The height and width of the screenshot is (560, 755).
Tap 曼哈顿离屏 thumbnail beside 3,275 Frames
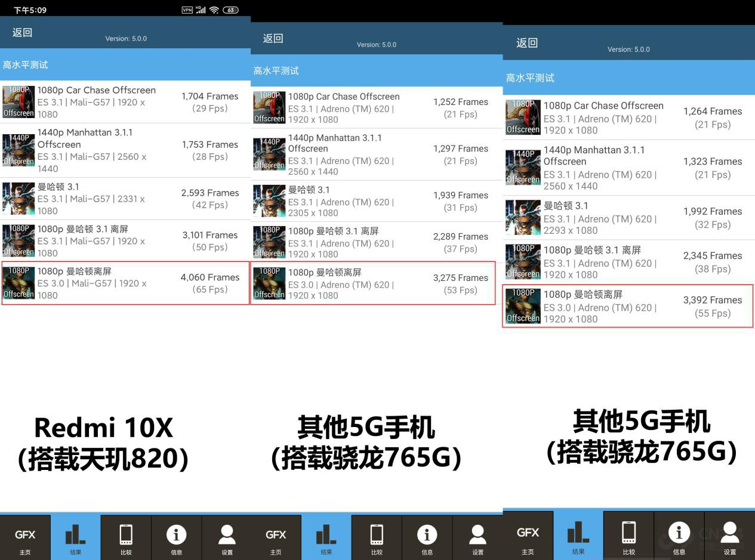click(x=269, y=283)
